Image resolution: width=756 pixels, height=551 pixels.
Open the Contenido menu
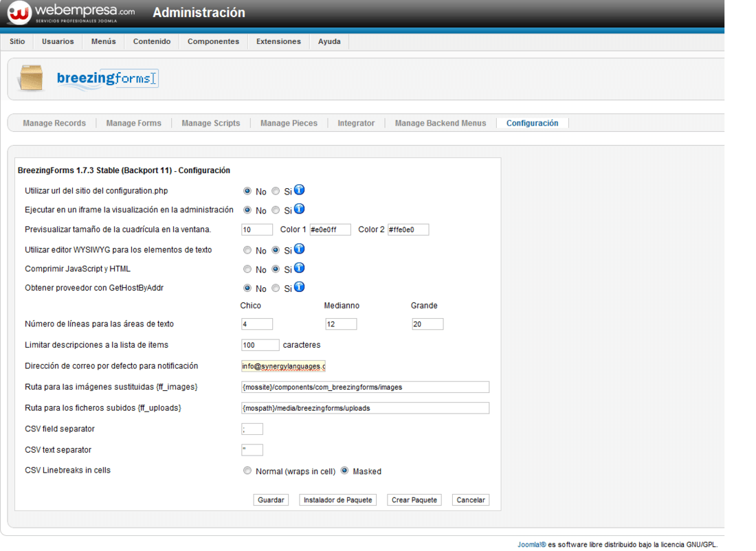click(152, 41)
